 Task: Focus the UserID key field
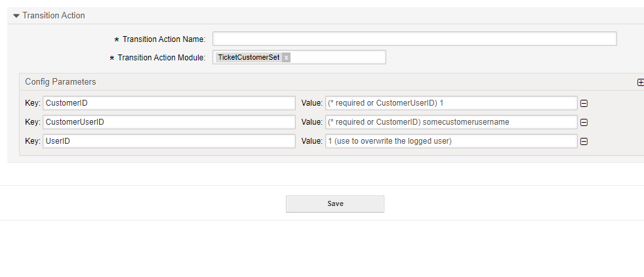coord(169,141)
